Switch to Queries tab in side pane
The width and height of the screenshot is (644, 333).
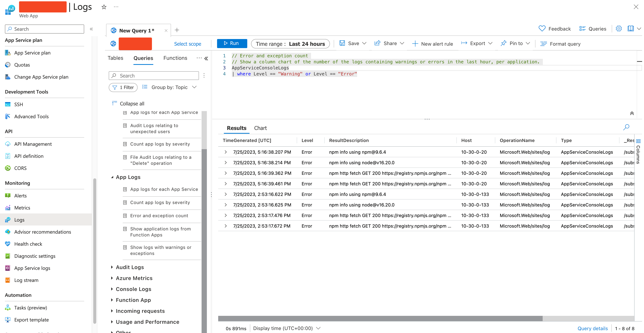[143, 58]
